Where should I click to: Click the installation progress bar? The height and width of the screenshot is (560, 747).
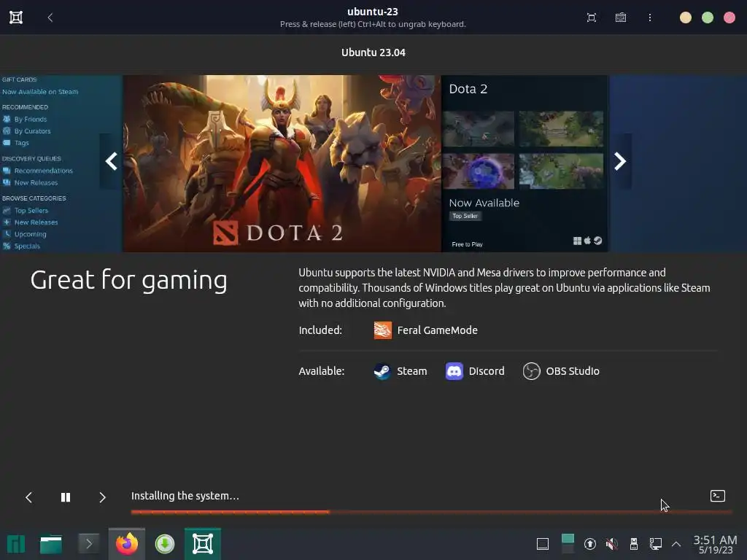(431, 512)
